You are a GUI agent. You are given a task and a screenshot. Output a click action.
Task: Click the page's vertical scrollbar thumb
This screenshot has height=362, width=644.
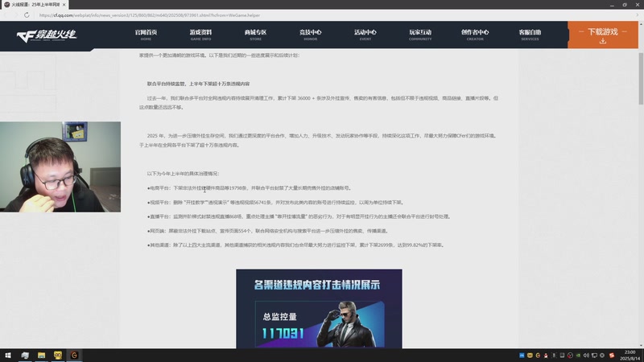coord(641,78)
